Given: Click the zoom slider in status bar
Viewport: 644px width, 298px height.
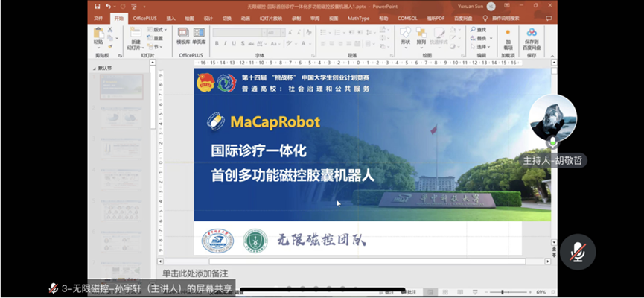Looking at the screenshot, I should coord(503,292).
